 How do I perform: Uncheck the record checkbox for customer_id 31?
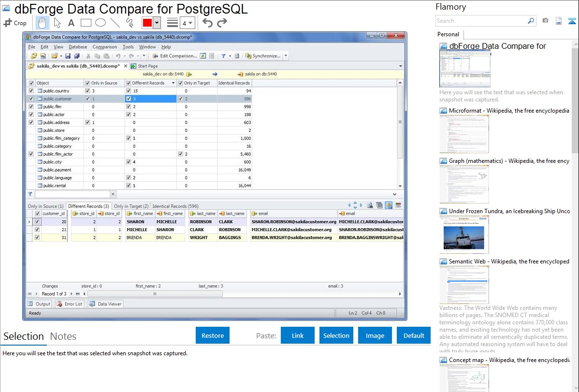pos(37,237)
